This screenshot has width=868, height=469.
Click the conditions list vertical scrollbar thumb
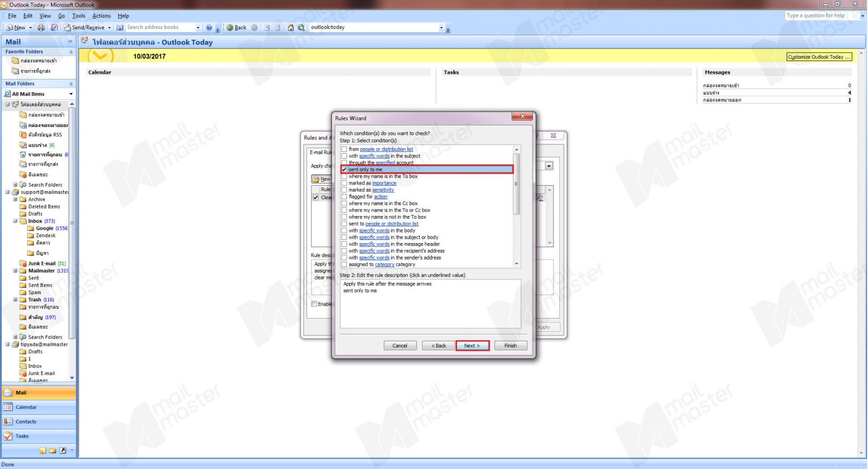[x=516, y=183]
